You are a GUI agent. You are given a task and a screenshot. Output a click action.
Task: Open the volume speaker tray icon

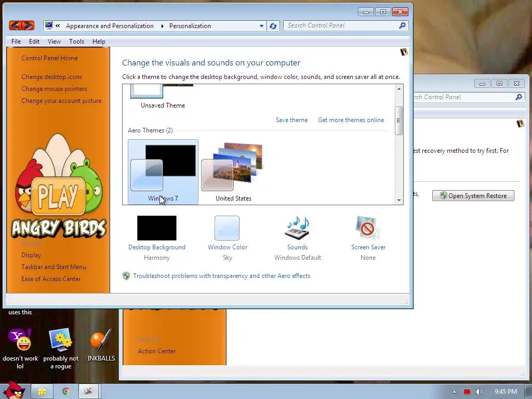coord(480,392)
